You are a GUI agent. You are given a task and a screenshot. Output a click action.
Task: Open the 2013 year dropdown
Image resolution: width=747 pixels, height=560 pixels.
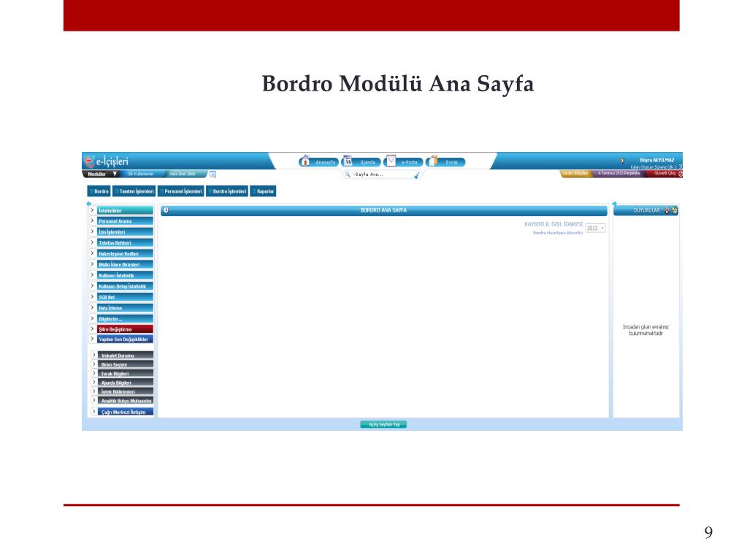pyautogui.click(x=596, y=229)
